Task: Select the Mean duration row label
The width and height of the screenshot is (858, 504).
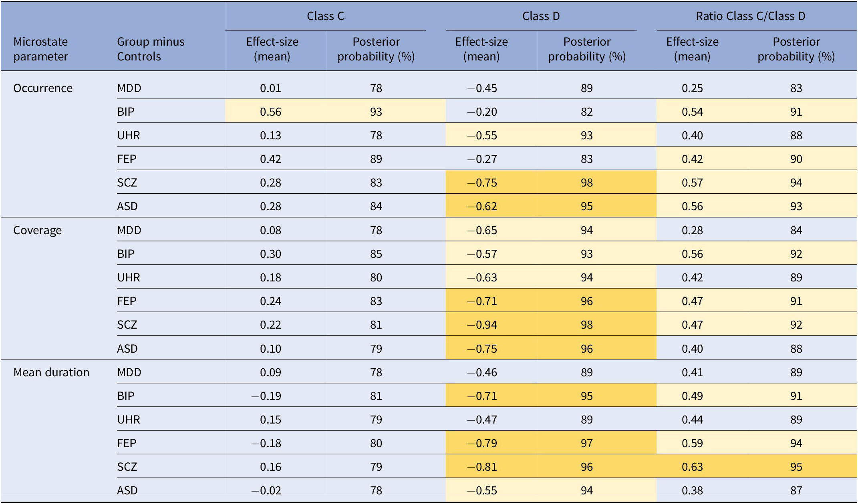Action: tap(51, 372)
